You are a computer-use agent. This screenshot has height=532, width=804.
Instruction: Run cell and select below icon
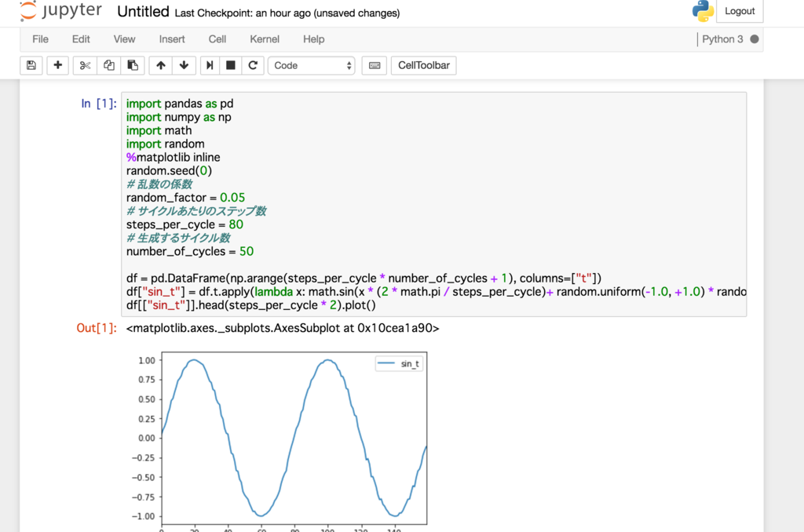[x=210, y=66]
